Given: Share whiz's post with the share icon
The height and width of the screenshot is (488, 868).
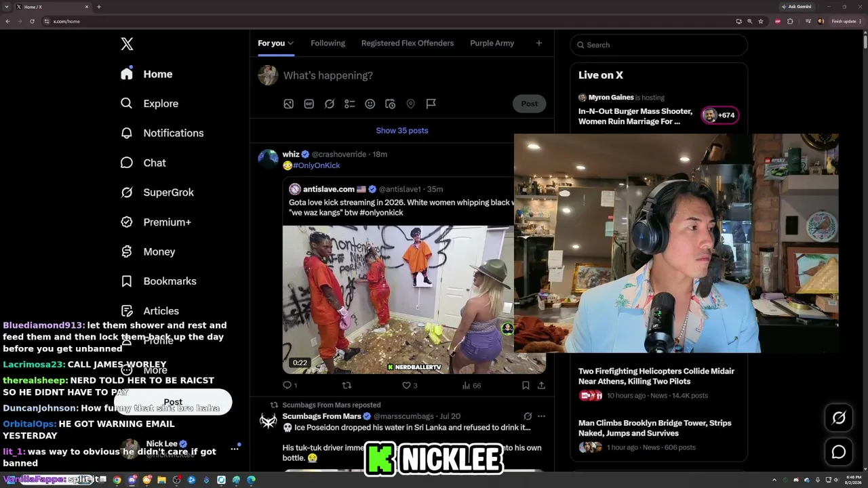Looking at the screenshot, I should [x=541, y=386].
